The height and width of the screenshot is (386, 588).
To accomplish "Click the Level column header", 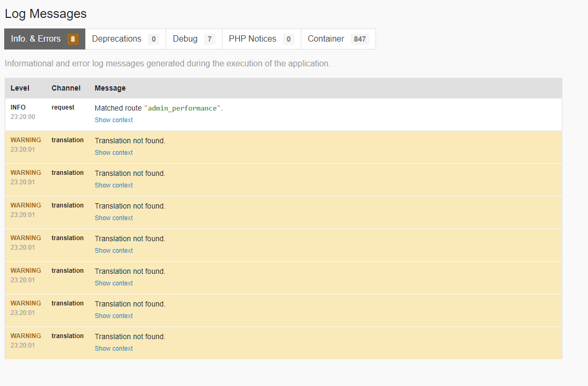I will pos(20,88).
